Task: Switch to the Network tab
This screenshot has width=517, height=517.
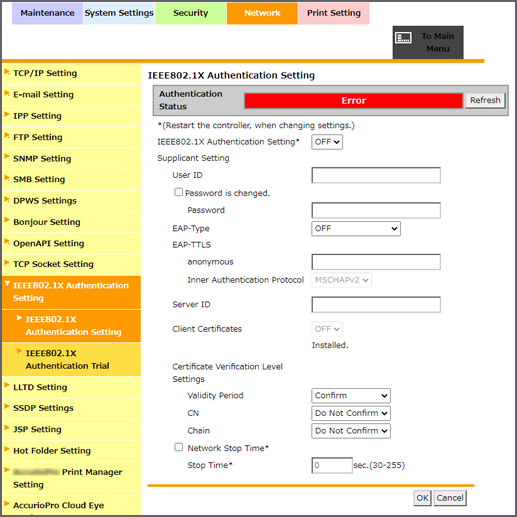Action: (262, 13)
